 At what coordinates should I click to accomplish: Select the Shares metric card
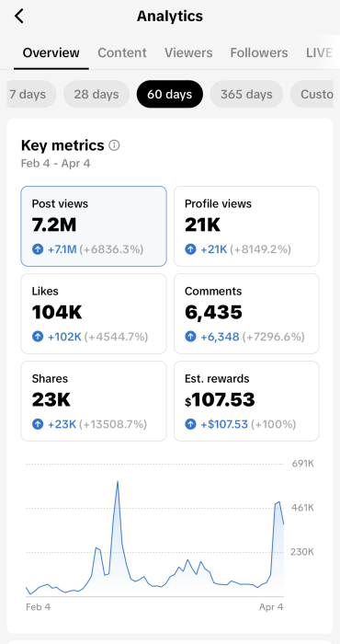[94, 401]
